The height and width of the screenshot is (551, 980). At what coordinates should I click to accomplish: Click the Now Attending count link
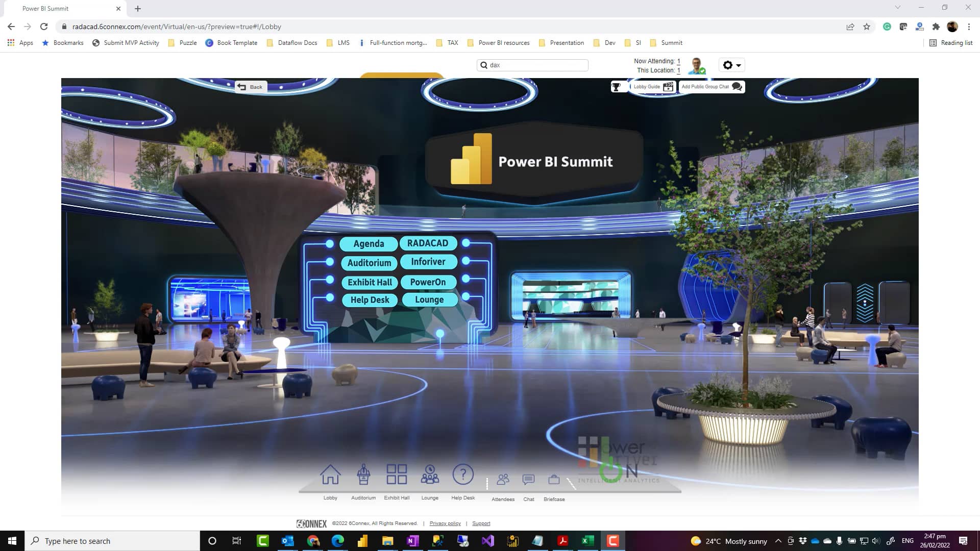coord(678,61)
